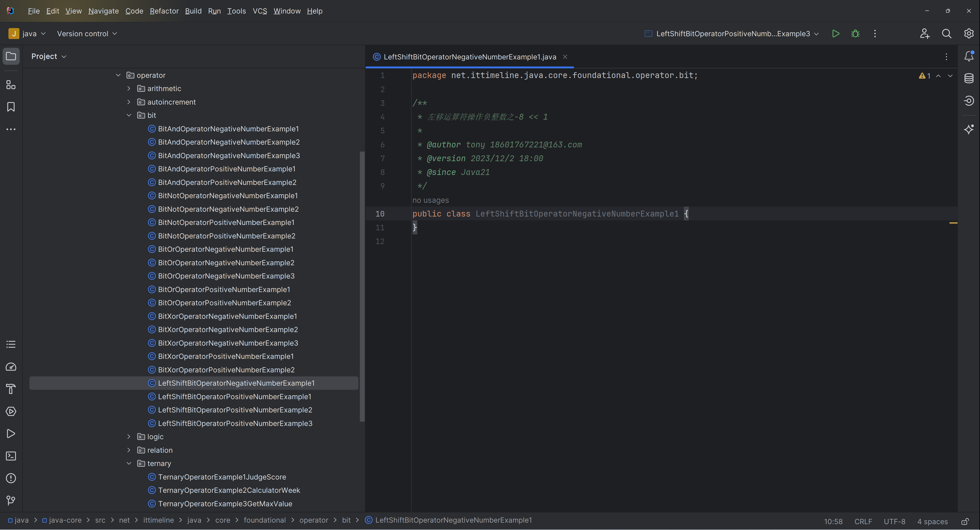Open the run configuration selector dropdown
Image resolution: width=980 pixels, height=530 pixels.
732,33
